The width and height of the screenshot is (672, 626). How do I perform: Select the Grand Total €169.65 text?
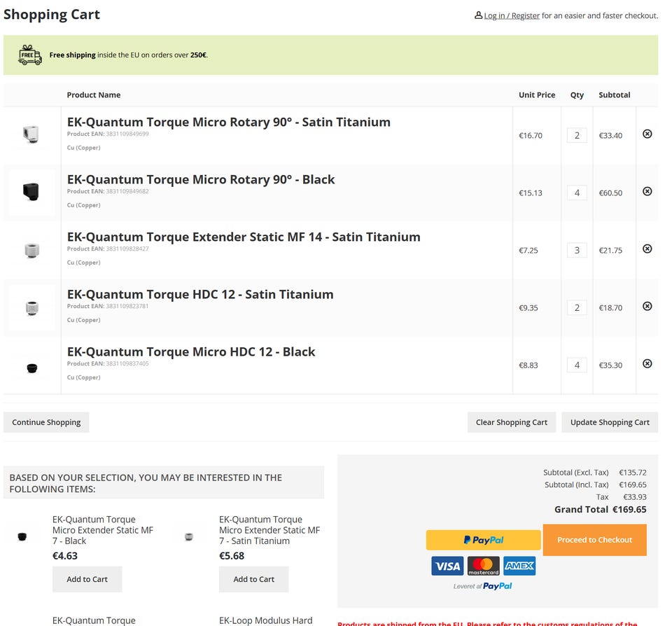(x=600, y=509)
